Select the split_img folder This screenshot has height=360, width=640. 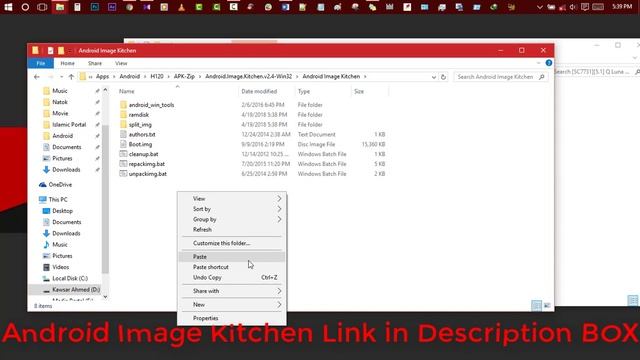(x=140, y=124)
